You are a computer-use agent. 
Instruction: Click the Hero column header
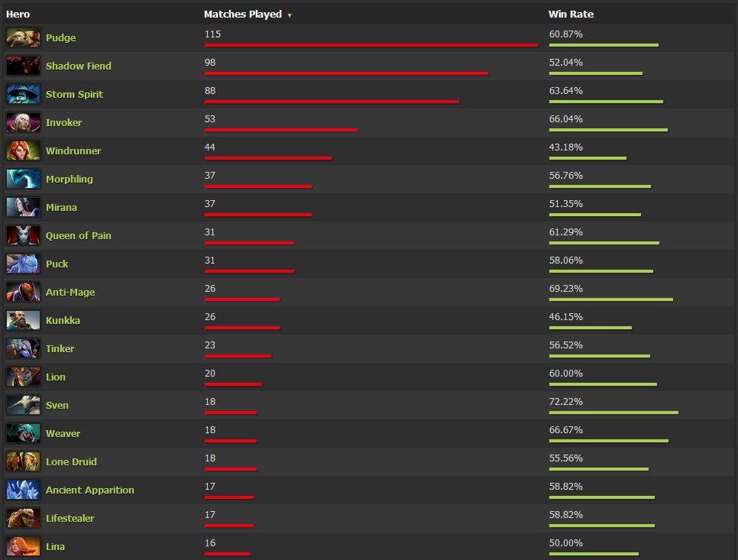pyautogui.click(x=18, y=14)
